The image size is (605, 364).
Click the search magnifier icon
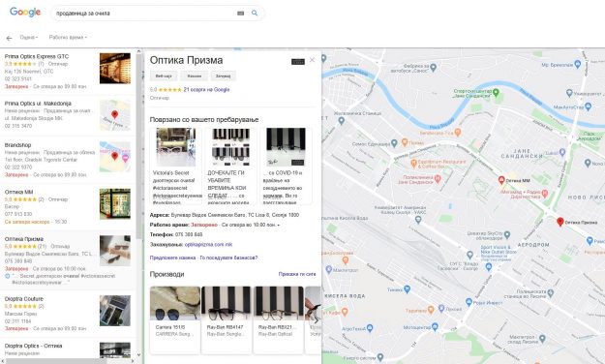coord(255,14)
